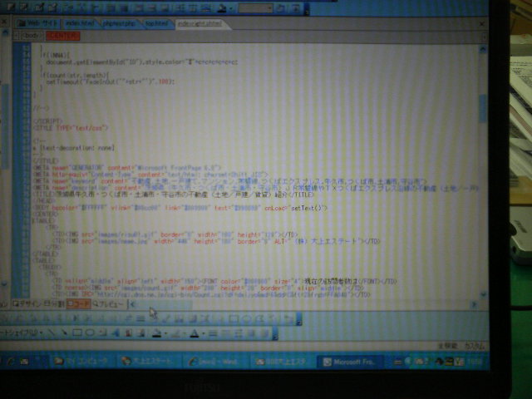Open the オートシェイプ dropdown menu
The image size is (532, 399).
tap(22, 332)
